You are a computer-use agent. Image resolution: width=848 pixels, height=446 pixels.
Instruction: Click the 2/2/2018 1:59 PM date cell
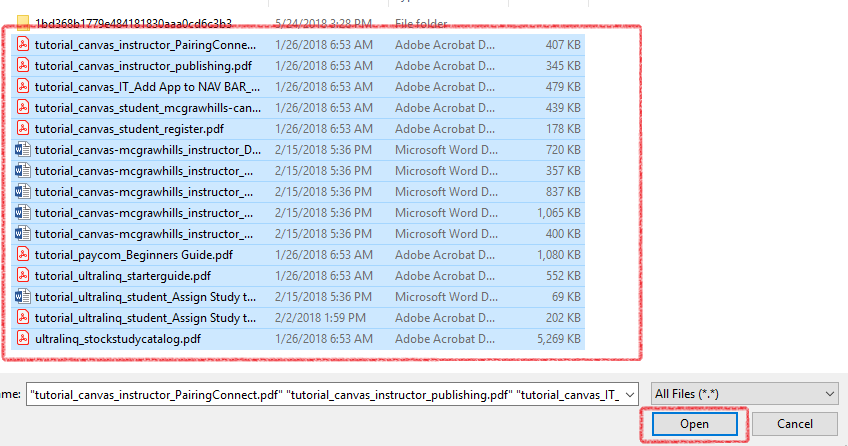click(320, 318)
